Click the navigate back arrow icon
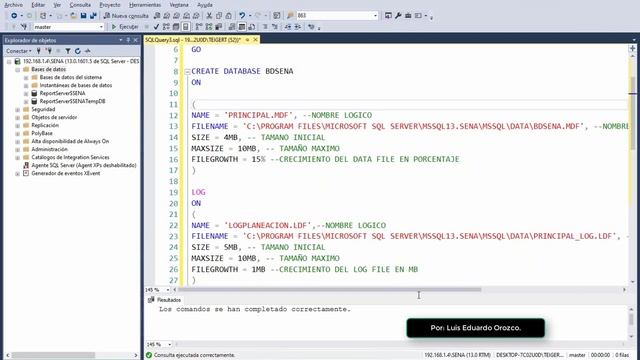The width and height of the screenshot is (640, 360). point(14,16)
